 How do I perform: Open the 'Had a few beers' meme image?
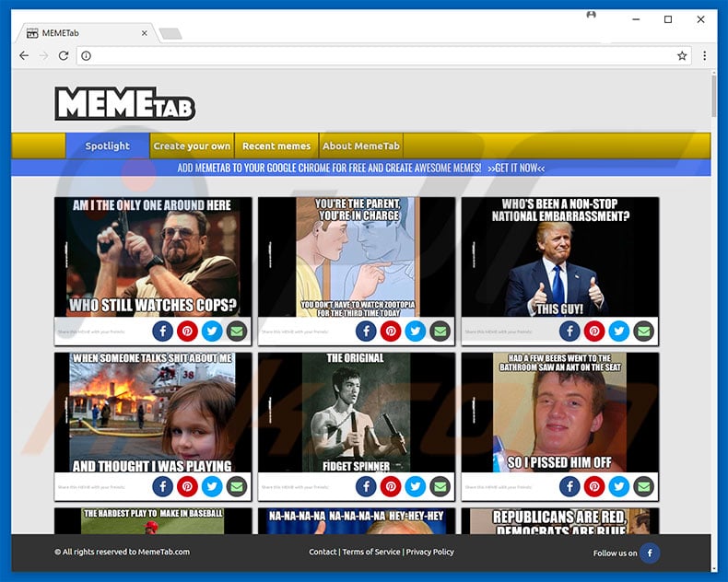pos(560,413)
